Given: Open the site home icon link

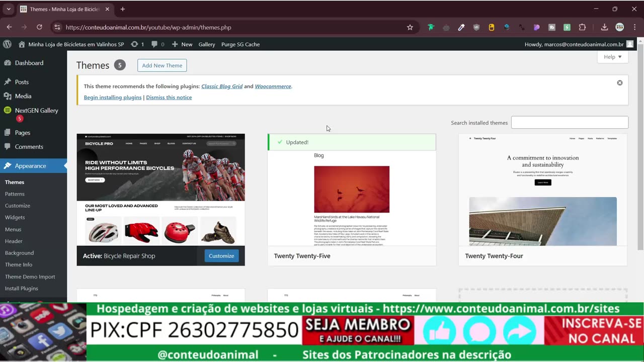Looking at the screenshot, I should [22, 44].
